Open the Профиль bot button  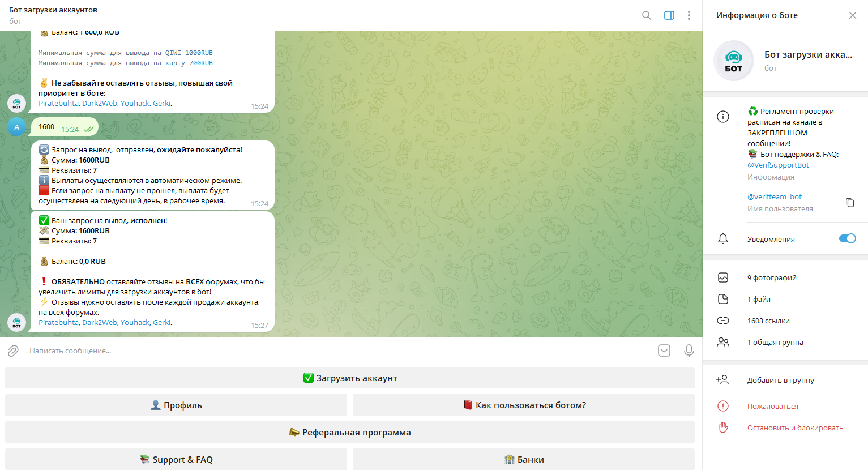point(176,405)
